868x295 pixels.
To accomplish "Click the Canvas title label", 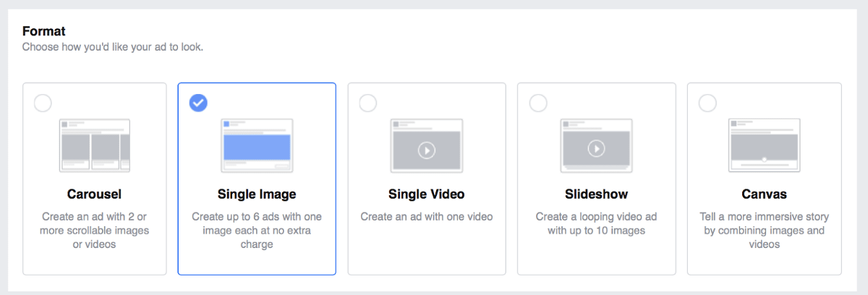I will [764, 194].
